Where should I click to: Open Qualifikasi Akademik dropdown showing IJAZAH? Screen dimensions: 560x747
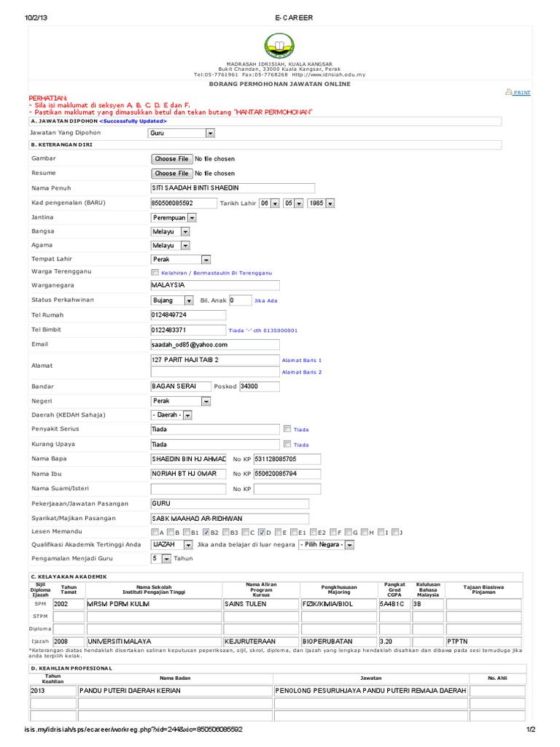171,544
